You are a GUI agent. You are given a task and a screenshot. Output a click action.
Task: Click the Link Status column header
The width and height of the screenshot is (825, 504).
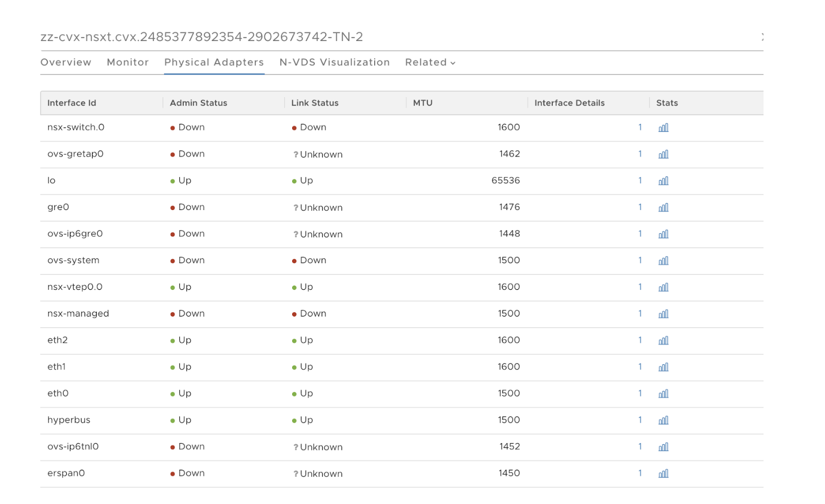[x=315, y=103]
